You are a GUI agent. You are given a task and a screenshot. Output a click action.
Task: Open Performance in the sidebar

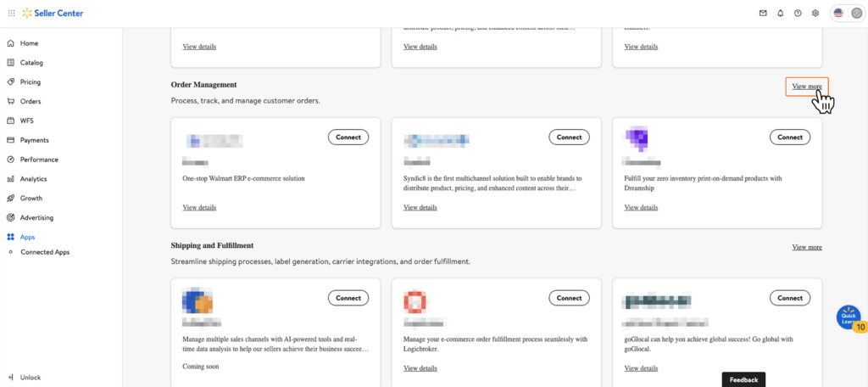pos(39,160)
